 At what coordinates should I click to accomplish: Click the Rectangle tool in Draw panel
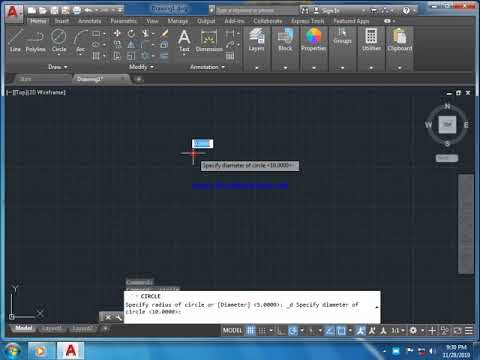pyautogui.click(x=96, y=33)
